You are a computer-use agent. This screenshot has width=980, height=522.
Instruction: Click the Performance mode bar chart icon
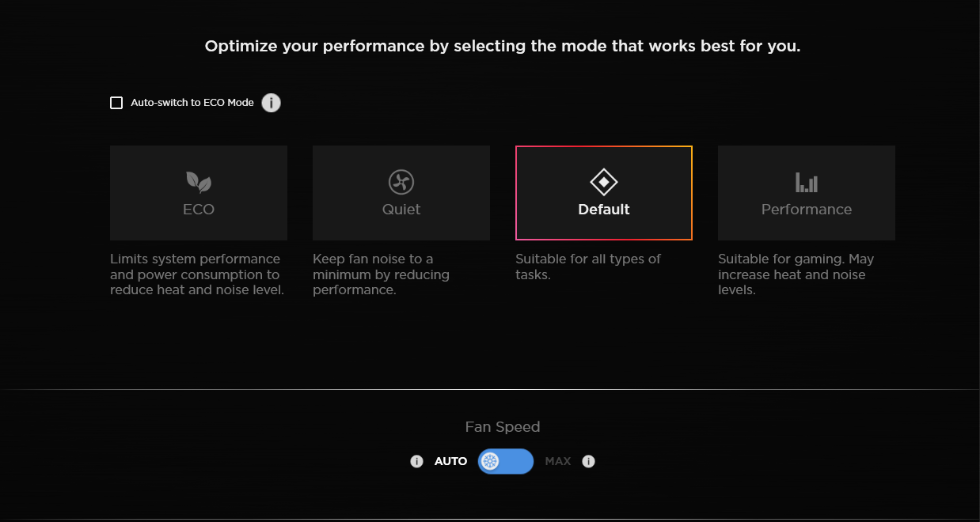807,183
